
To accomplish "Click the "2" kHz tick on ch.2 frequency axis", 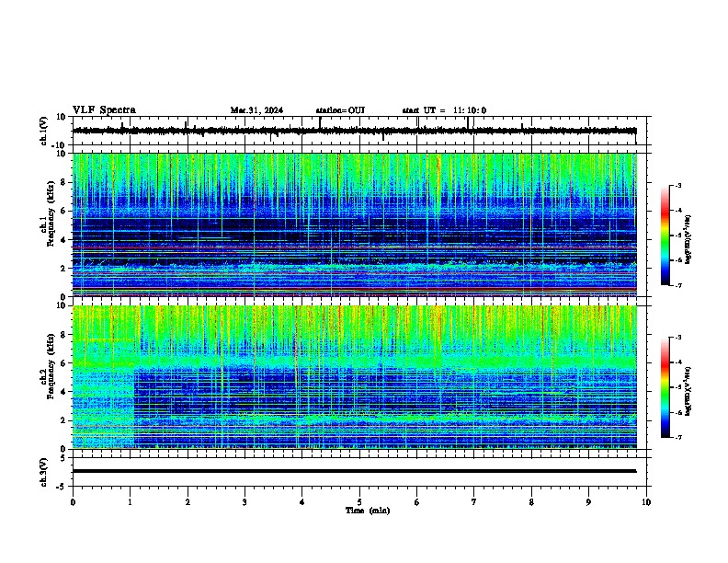I will click(x=63, y=420).
